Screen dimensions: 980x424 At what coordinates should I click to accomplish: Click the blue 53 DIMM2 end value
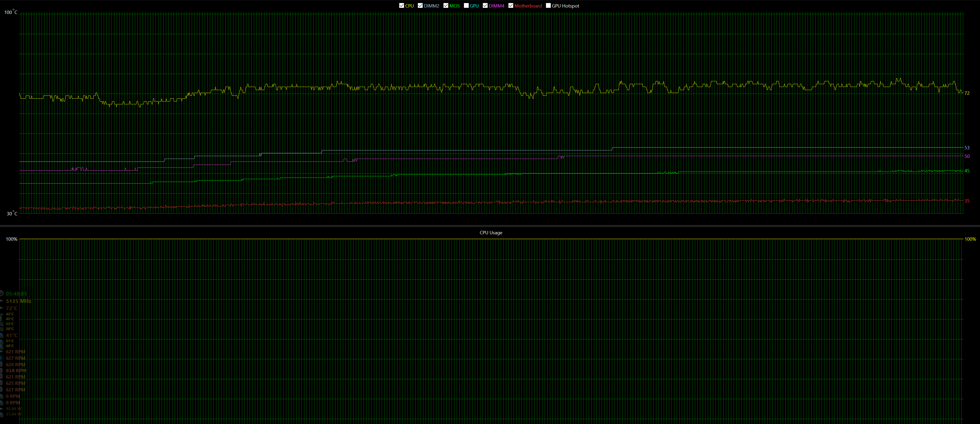click(967, 148)
